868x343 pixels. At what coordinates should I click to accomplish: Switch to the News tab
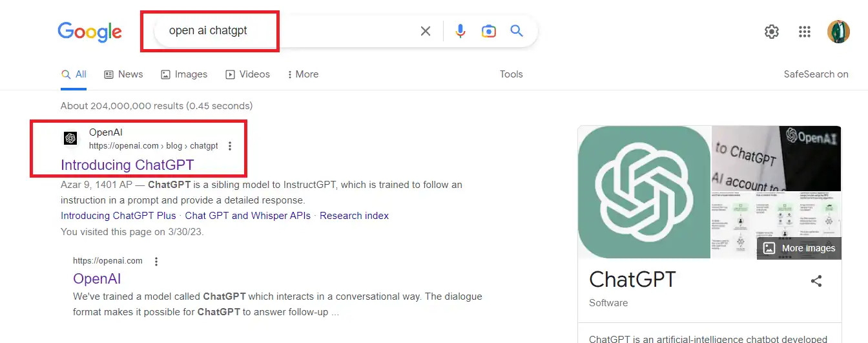pyautogui.click(x=123, y=74)
